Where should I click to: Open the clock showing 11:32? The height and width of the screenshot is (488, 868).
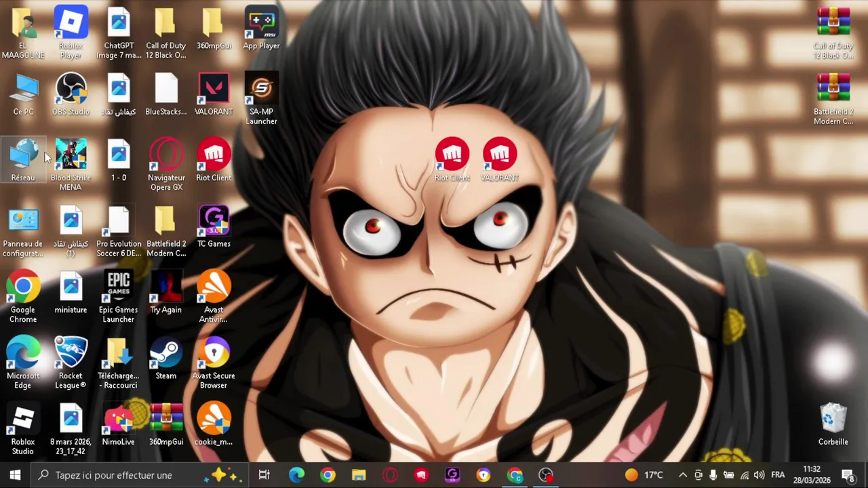pyautogui.click(x=812, y=475)
